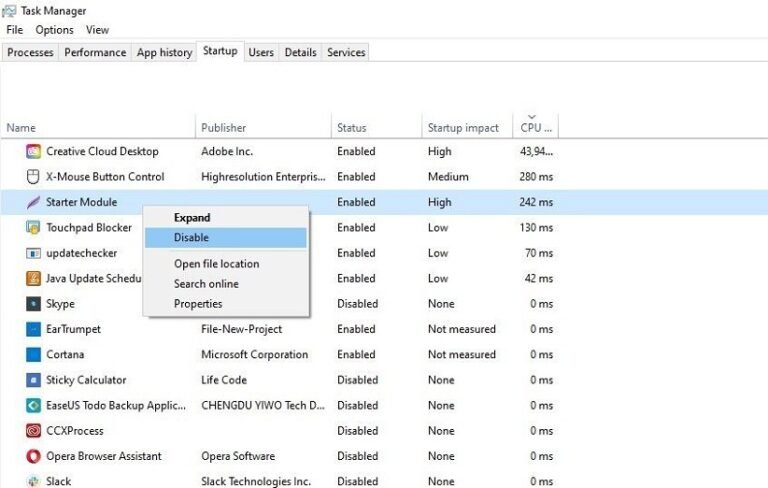Click the Opera Browser Assistant icon
The image size is (768, 488).
(33, 456)
